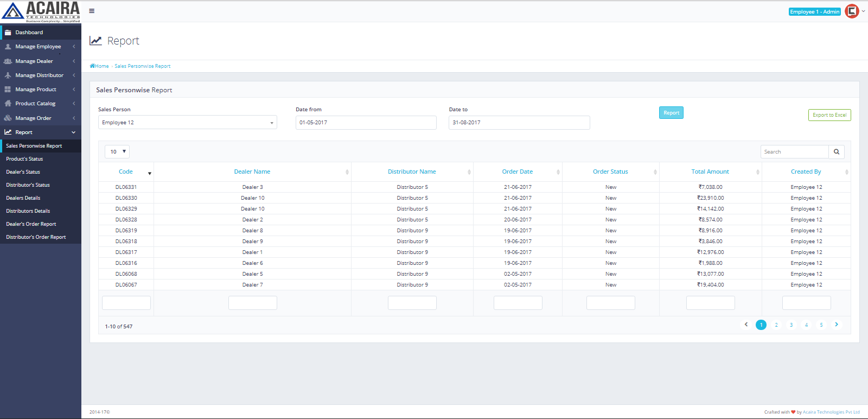Select Distributor's Order Report menu item
This screenshot has width=868, height=419.
click(x=36, y=237)
